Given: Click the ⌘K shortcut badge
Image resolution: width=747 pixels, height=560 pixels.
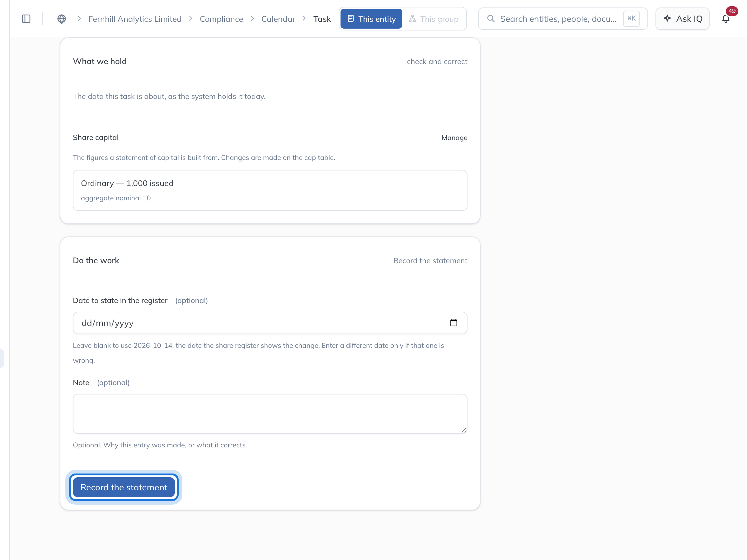Looking at the screenshot, I should click(631, 18).
